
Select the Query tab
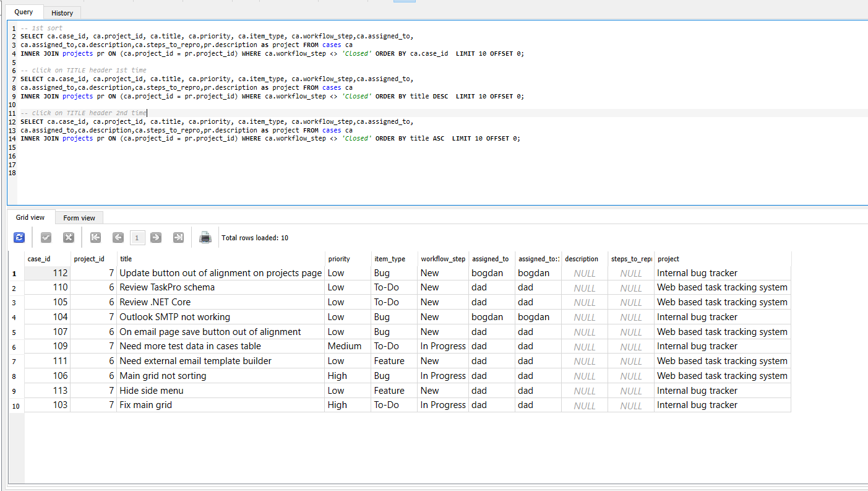point(24,12)
